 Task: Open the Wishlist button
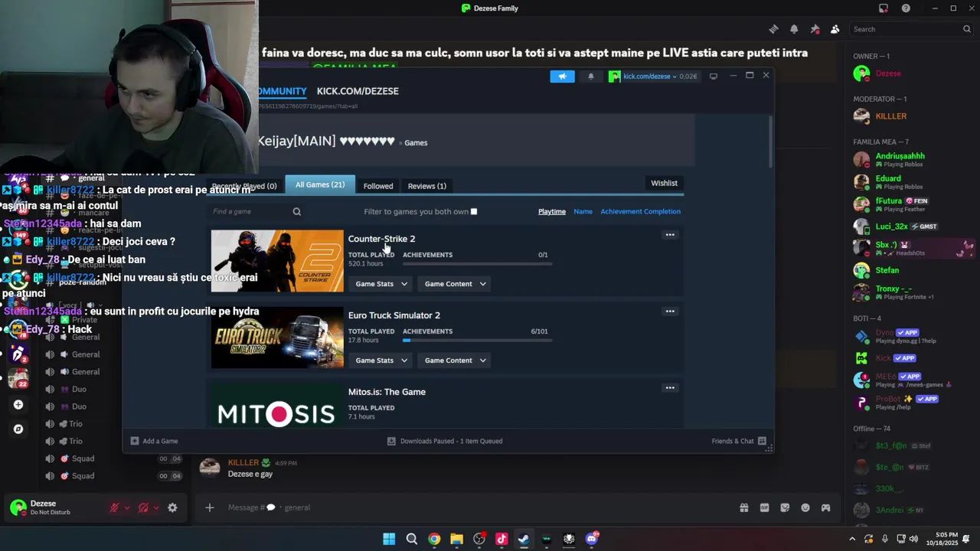pos(664,183)
